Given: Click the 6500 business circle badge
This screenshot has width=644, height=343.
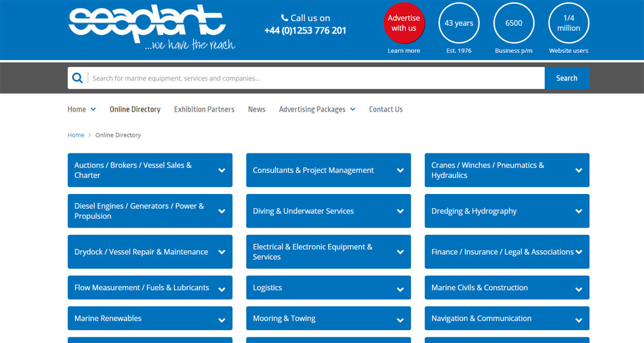Looking at the screenshot, I should coord(514,23).
